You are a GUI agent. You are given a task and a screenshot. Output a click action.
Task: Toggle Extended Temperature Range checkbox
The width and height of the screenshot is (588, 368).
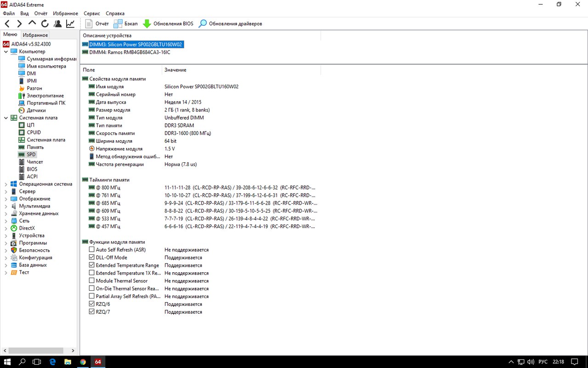[x=91, y=265]
